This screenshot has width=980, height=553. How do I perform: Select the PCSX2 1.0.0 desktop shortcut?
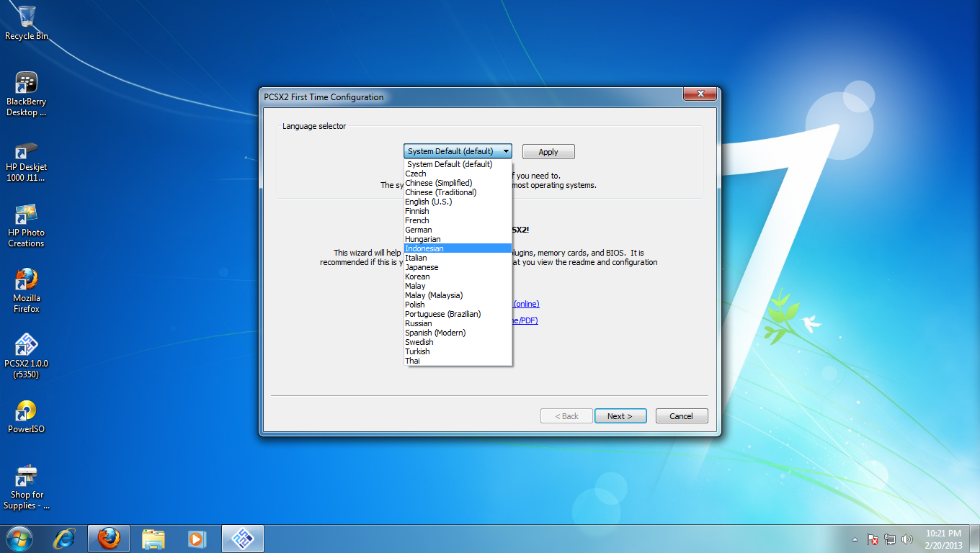27,356
